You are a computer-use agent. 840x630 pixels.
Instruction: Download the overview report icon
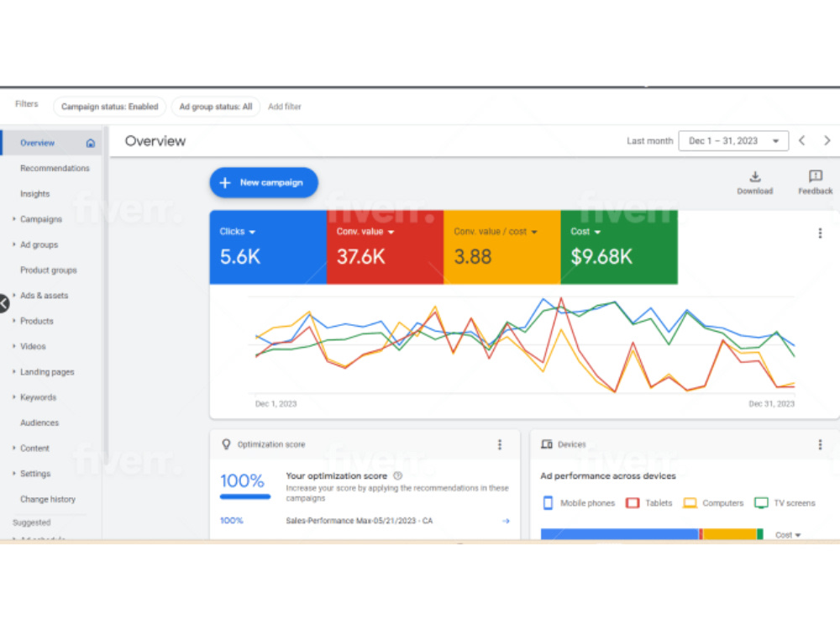click(755, 176)
